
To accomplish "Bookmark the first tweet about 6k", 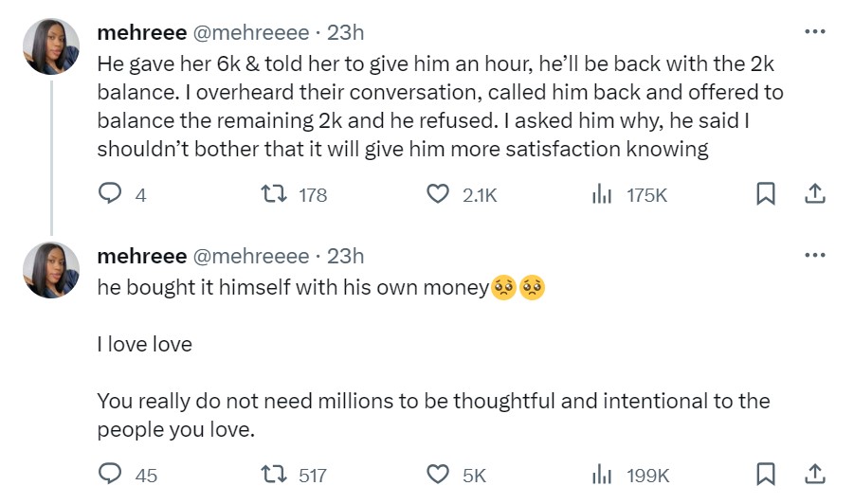I will (766, 194).
